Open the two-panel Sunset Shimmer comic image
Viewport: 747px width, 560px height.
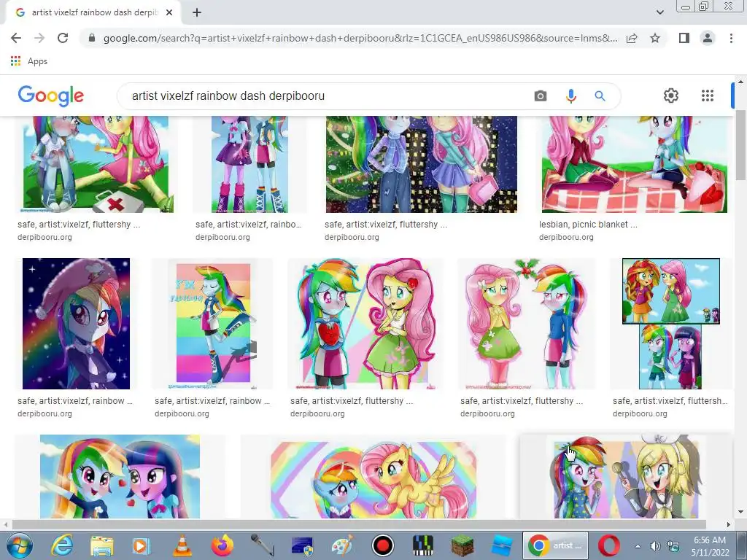[671, 324]
